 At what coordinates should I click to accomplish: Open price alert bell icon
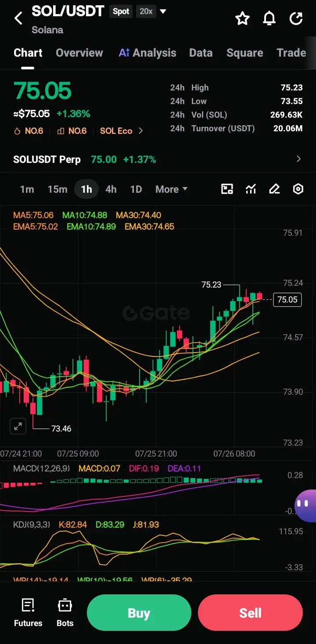click(x=269, y=18)
